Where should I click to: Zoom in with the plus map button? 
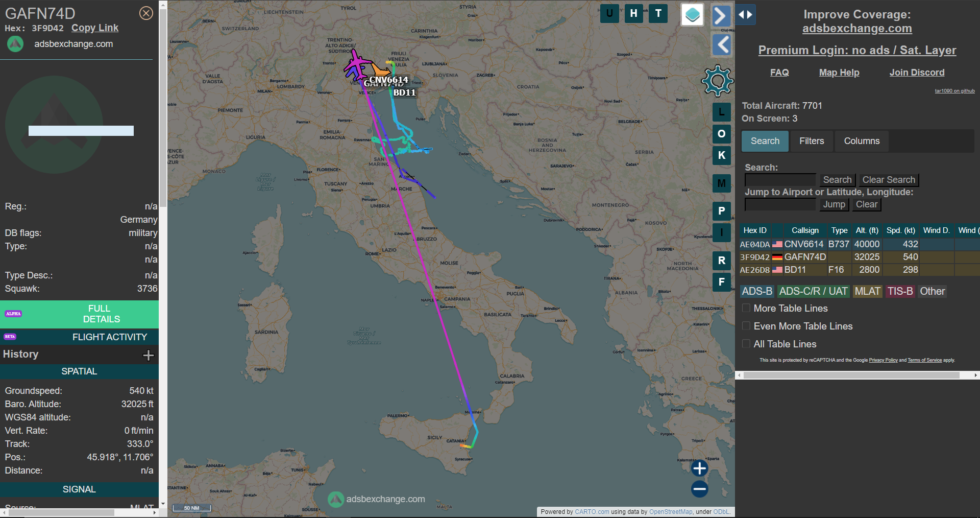pos(699,468)
